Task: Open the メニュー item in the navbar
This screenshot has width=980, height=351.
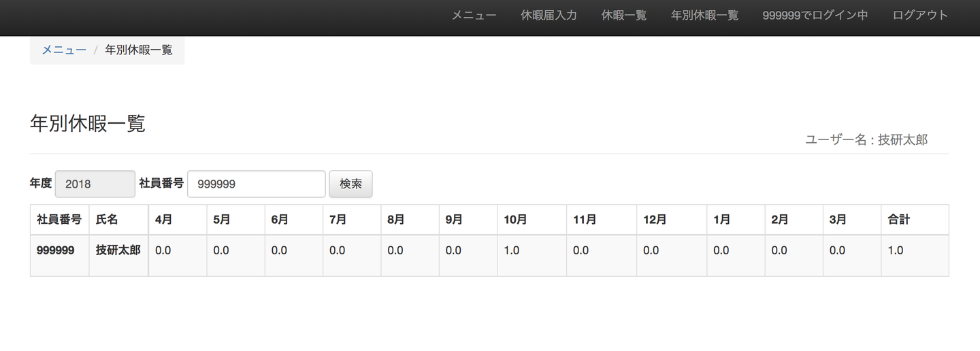Action: (x=474, y=15)
